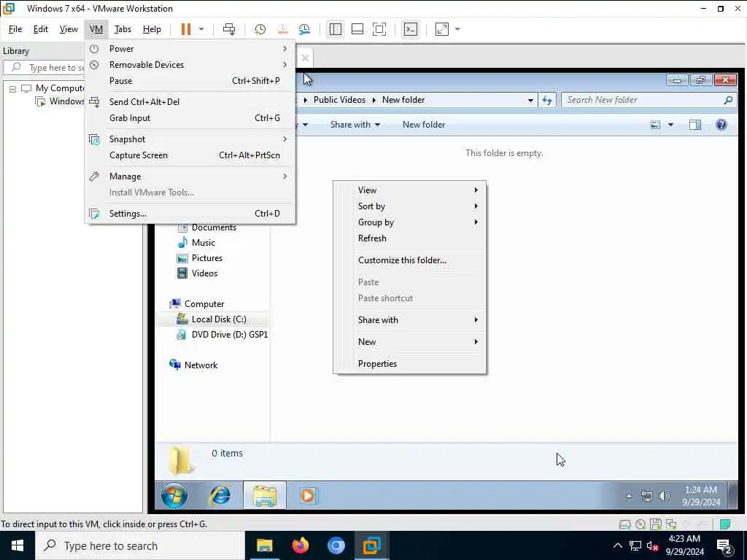Click the refresh arrows icon beside the address bar

point(547,100)
